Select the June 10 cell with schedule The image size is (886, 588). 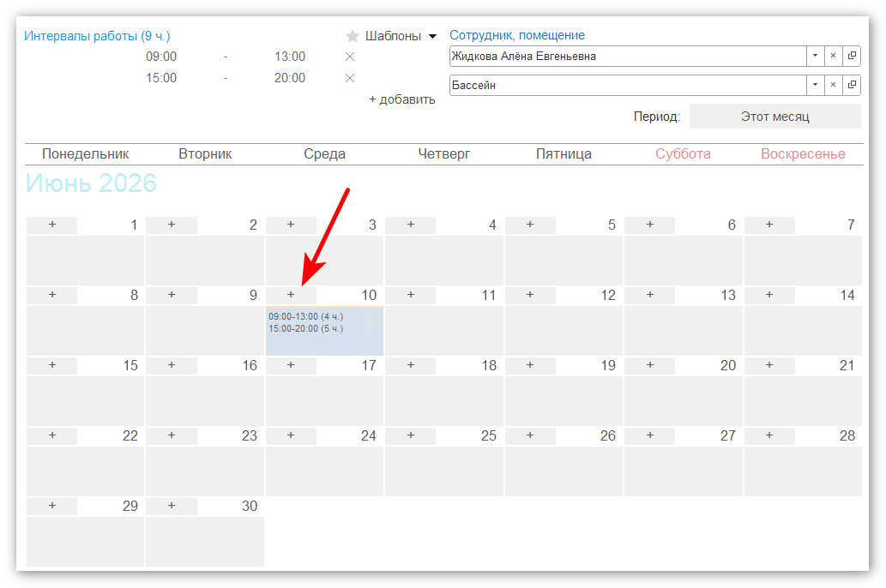coord(324,331)
